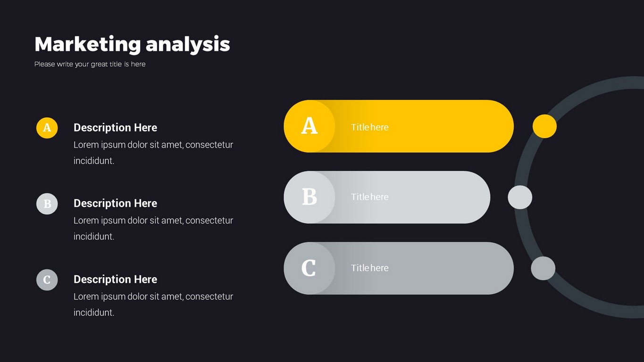The width and height of the screenshot is (644, 362).
Task: Select the large C circle on gray pill
Action: (309, 268)
